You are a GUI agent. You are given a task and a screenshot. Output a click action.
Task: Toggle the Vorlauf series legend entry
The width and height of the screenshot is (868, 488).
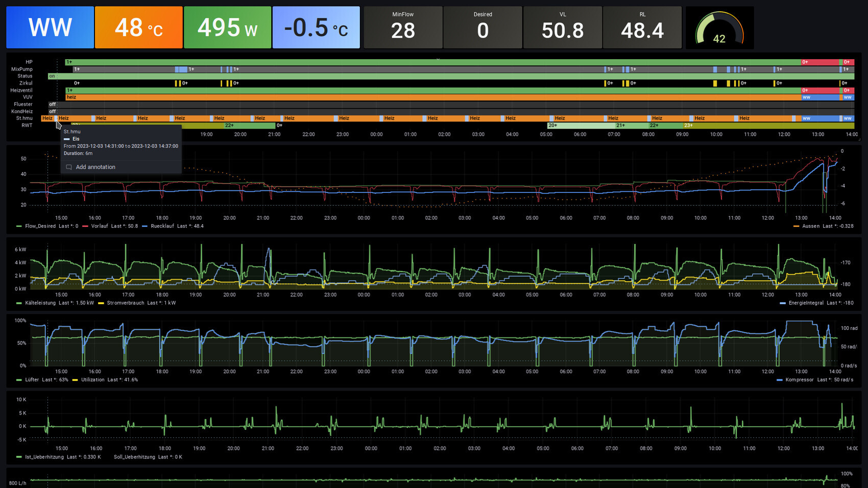(99, 226)
